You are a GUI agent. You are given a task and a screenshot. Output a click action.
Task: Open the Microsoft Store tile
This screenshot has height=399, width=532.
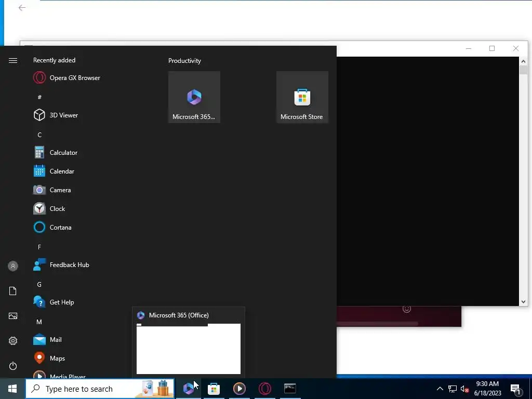(x=302, y=97)
